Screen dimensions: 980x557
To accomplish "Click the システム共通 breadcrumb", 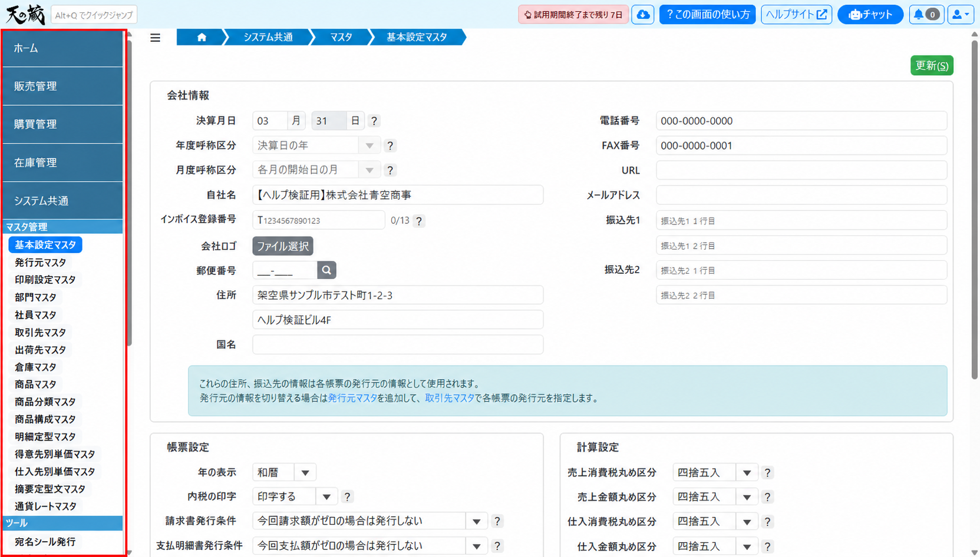I will [268, 37].
